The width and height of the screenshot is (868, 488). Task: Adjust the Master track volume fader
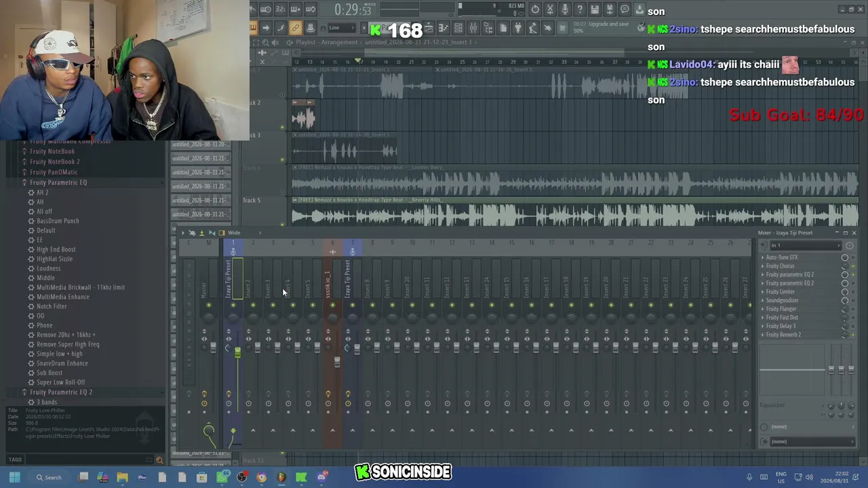(213, 347)
